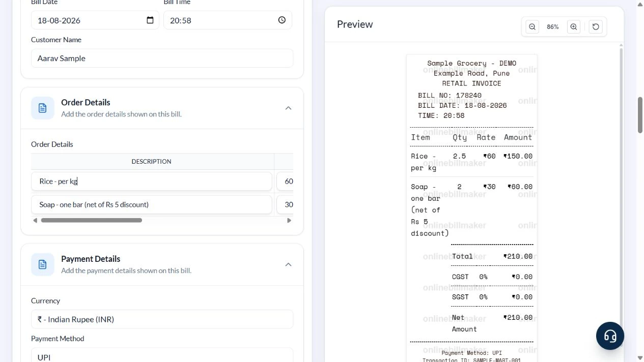Collapse the Order Details section

[288, 108]
